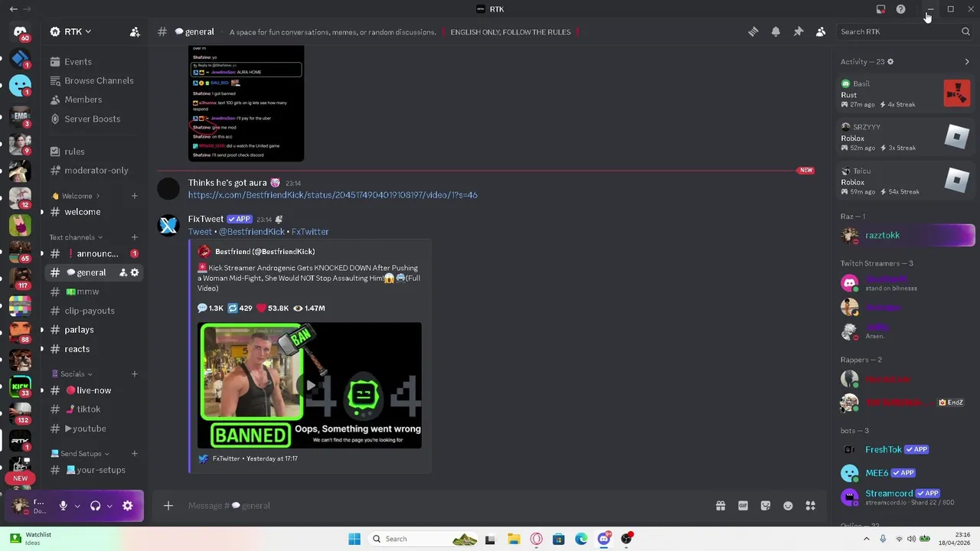Open the @BestfriendKick link
This screenshot has height=551, width=980.
click(252, 232)
